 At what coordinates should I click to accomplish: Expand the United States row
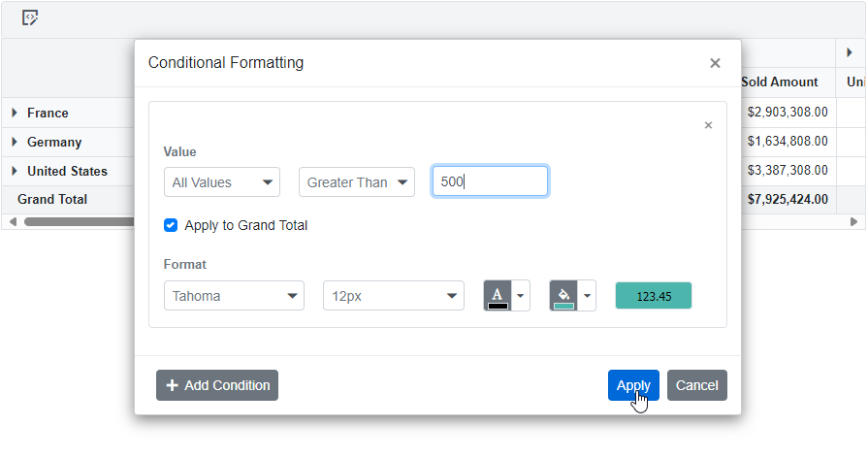click(15, 171)
